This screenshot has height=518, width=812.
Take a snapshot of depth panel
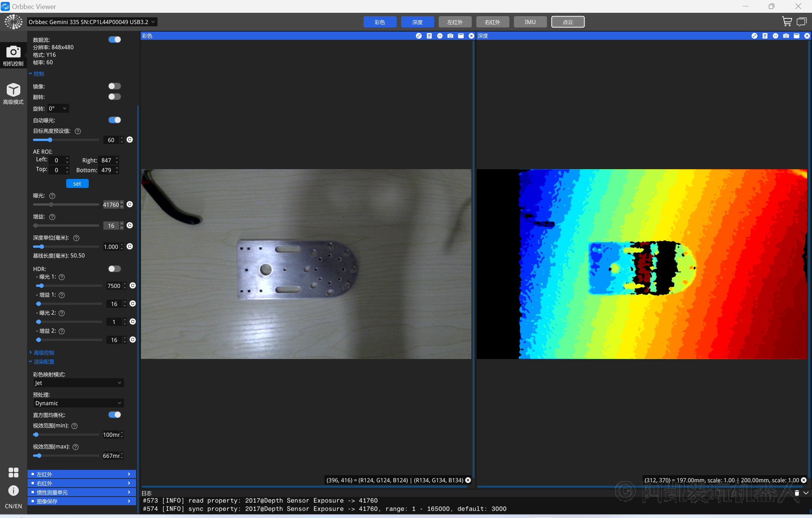pyautogui.click(x=786, y=36)
